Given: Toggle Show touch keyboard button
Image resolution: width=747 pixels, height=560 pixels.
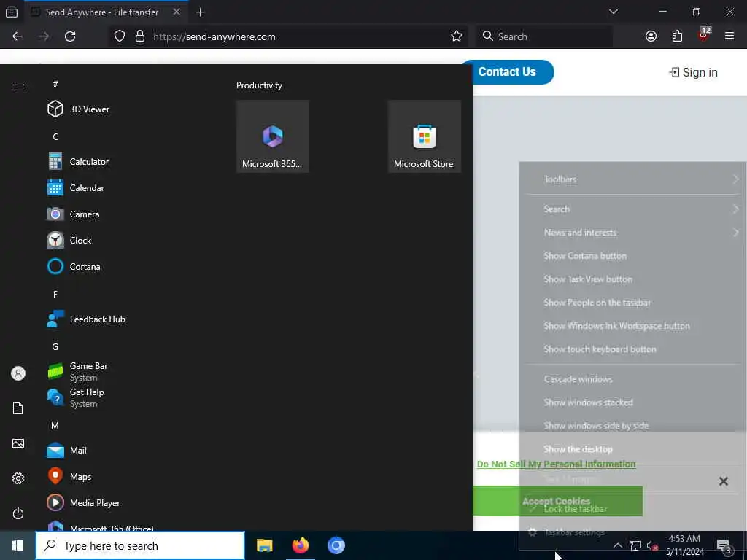Looking at the screenshot, I should pyautogui.click(x=632, y=349).
